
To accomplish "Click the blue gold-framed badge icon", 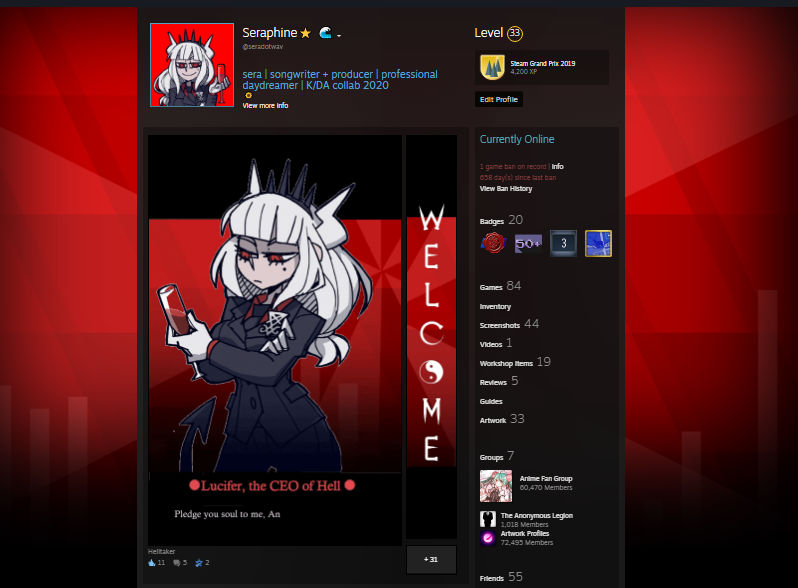I will point(598,243).
